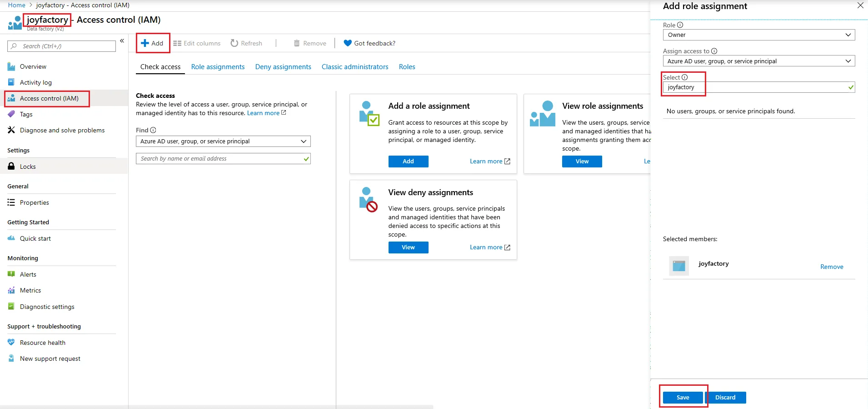Remove joyfactory from selected members
Viewport: 868px width, 409px height.
[x=832, y=267]
